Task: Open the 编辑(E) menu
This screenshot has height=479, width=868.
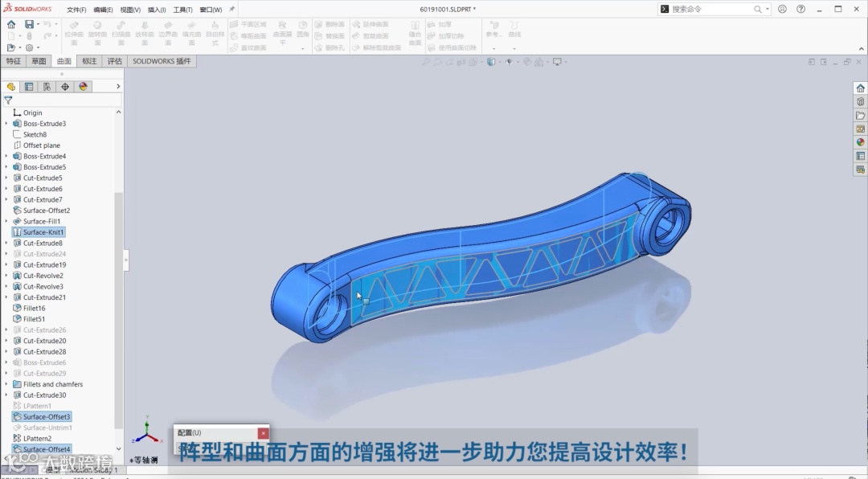Action: 103,10
